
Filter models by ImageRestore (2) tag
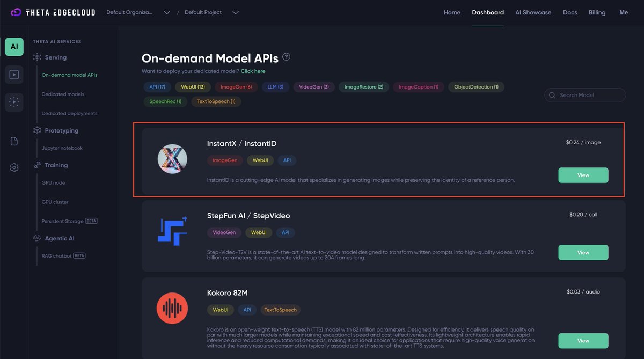coord(364,87)
